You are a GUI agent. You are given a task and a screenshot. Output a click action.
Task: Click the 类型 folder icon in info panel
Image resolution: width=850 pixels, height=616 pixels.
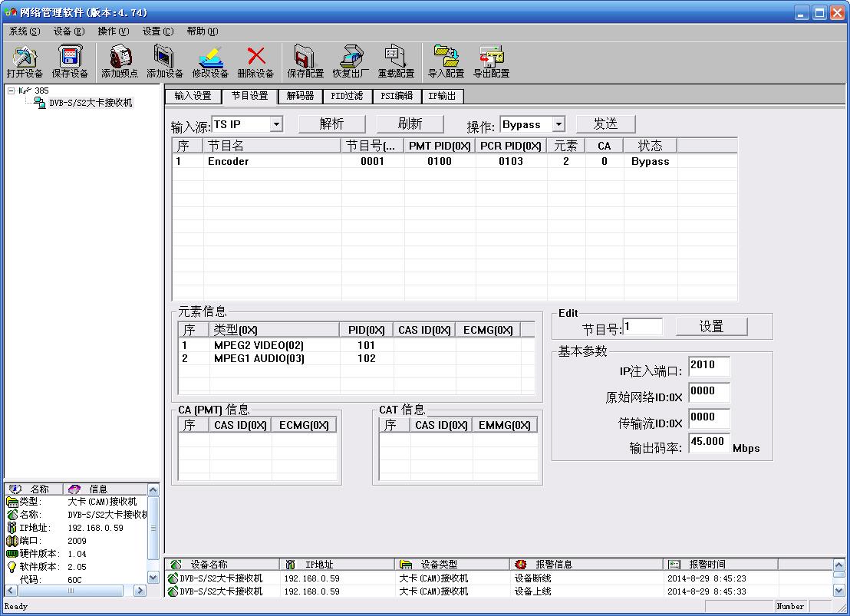tap(12, 502)
